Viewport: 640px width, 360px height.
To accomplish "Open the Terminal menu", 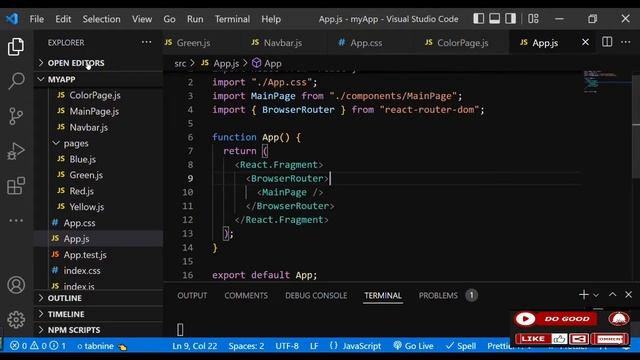I will 232,19.
